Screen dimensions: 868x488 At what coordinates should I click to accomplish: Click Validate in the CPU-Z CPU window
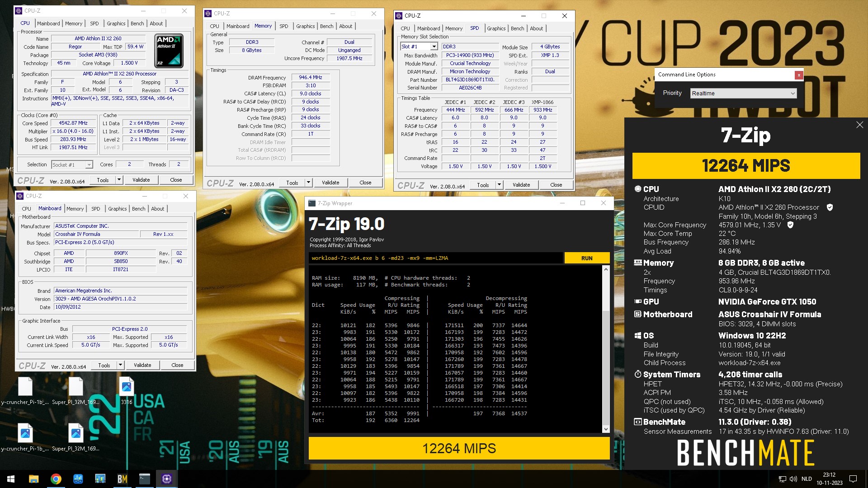pyautogui.click(x=141, y=180)
